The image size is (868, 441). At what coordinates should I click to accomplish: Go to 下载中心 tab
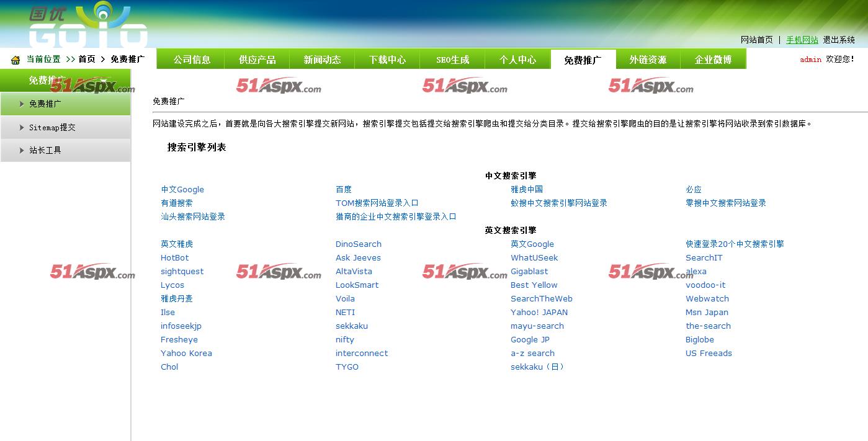[x=387, y=60]
